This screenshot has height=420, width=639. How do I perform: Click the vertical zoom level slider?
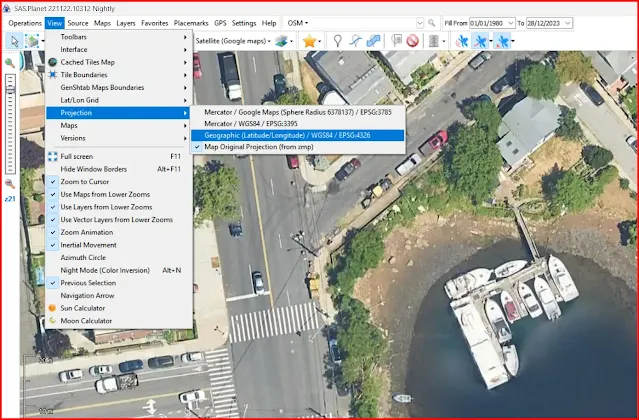pos(10,124)
